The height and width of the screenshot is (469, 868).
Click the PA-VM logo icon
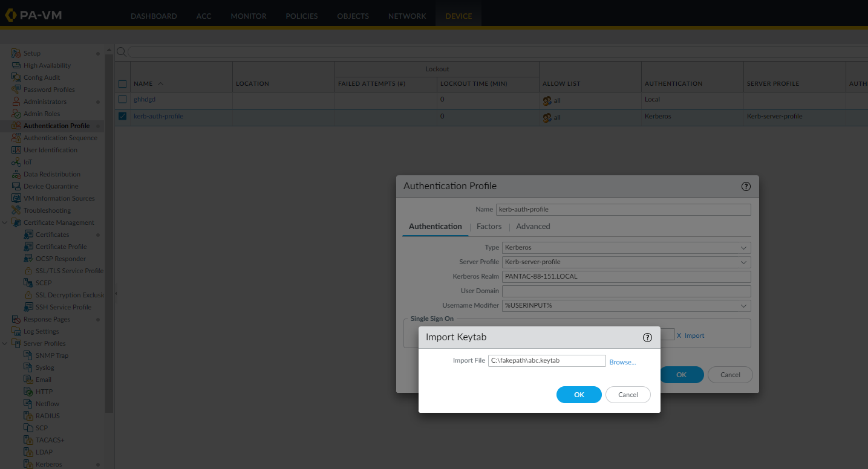tap(10, 16)
